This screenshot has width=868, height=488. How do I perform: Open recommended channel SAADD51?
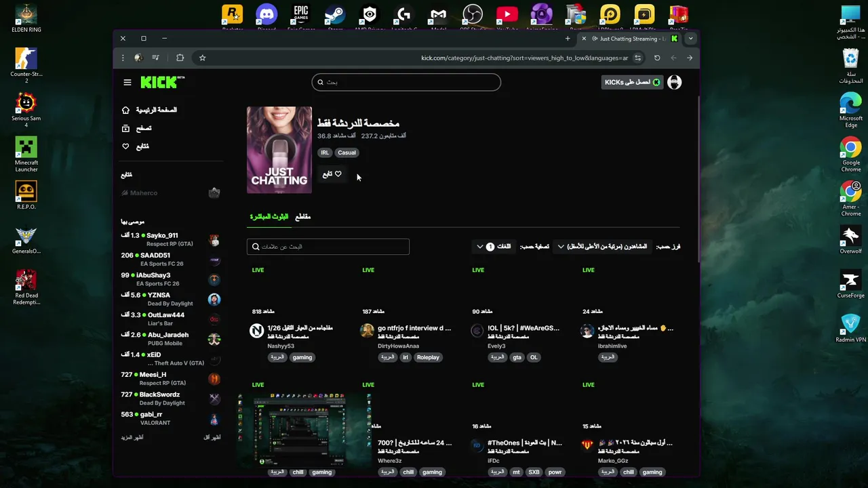point(171,260)
